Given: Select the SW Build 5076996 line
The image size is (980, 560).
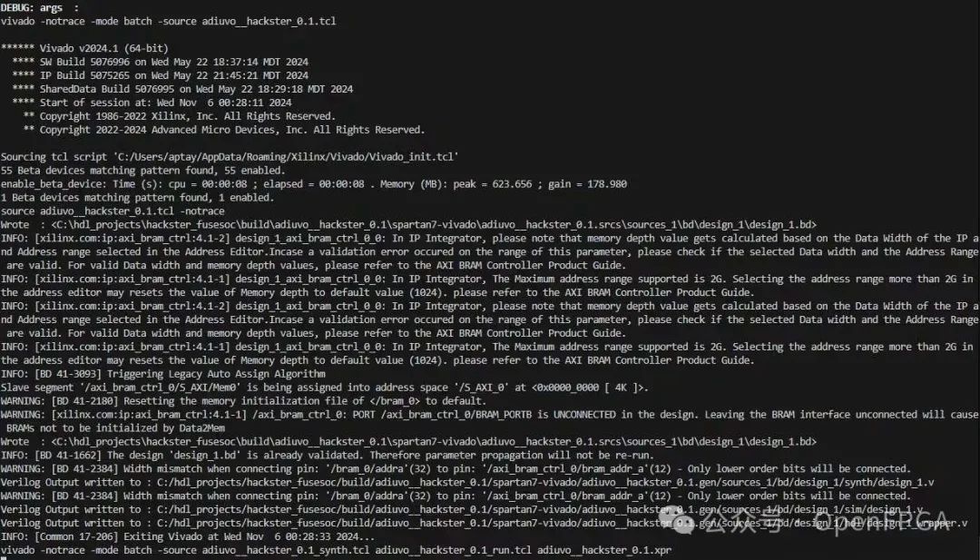Looking at the screenshot, I should pyautogui.click(x=160, y=62).
